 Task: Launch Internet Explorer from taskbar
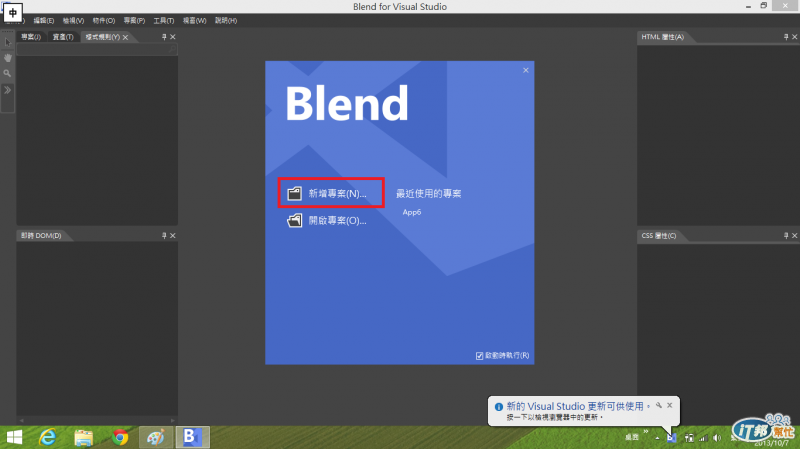47,437
